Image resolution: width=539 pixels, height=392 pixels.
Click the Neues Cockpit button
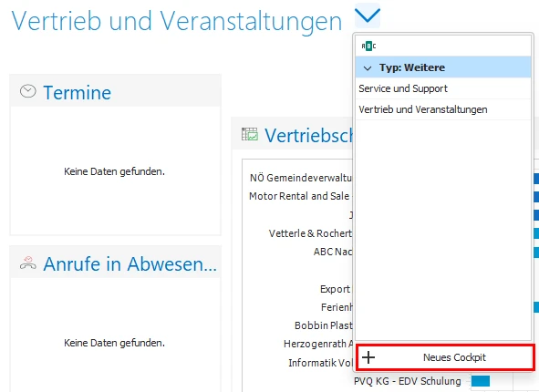click(x=445, y=357)
